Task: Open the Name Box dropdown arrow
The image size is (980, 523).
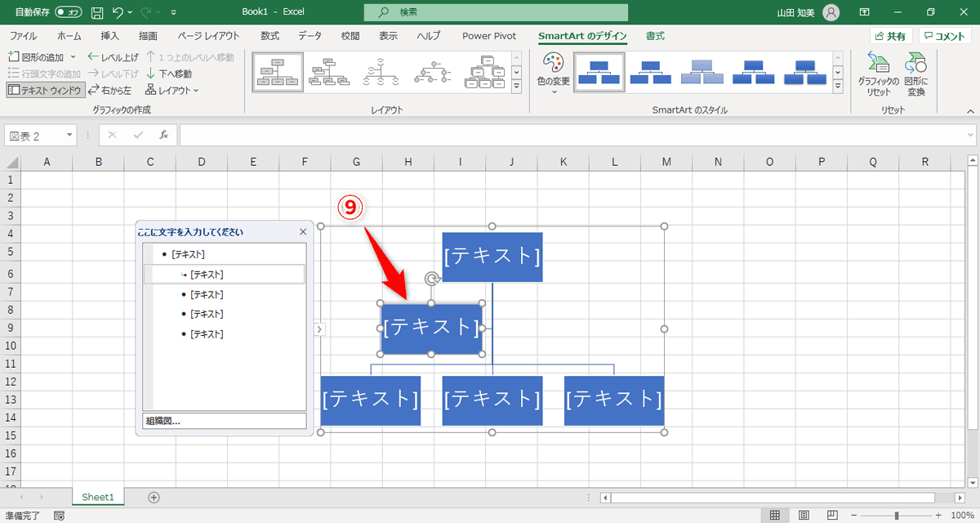Action: click(x=69, y=135)
